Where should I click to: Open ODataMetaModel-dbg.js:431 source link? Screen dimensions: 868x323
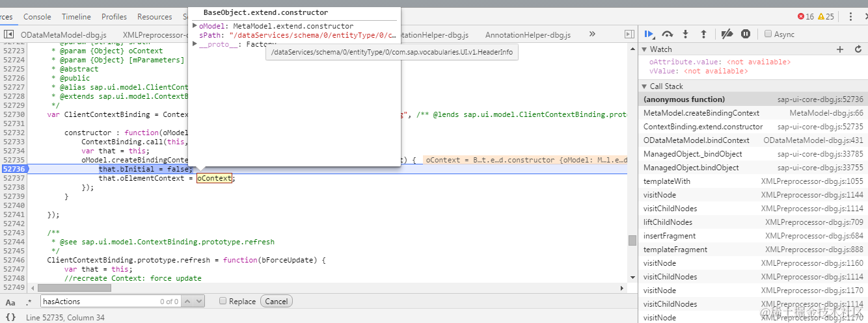click(813, 140)
